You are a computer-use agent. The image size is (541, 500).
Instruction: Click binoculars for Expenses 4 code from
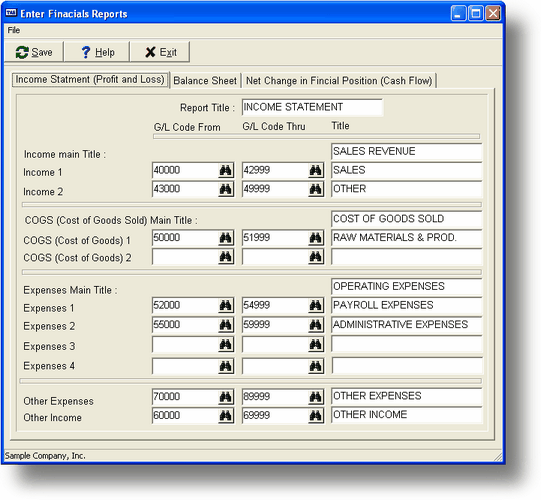click(226, 366)
